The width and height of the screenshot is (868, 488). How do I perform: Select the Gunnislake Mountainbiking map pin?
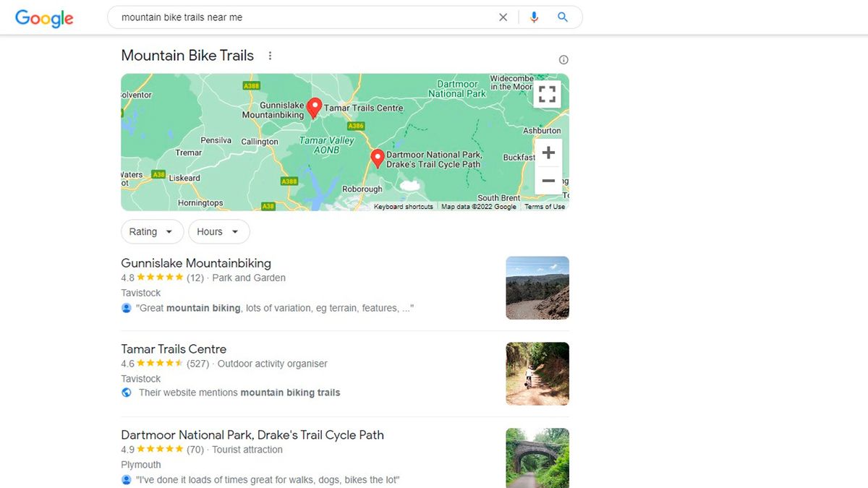point(314,107)
